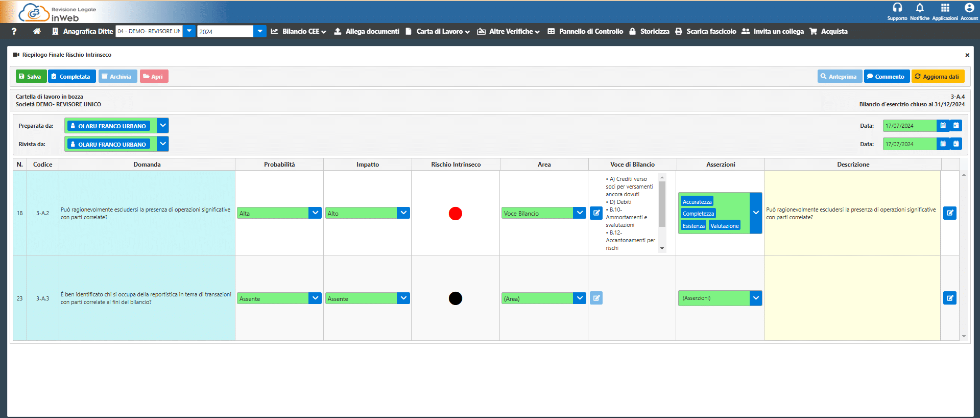
Task: Click Scarica fascicolo
Action: 706,31
